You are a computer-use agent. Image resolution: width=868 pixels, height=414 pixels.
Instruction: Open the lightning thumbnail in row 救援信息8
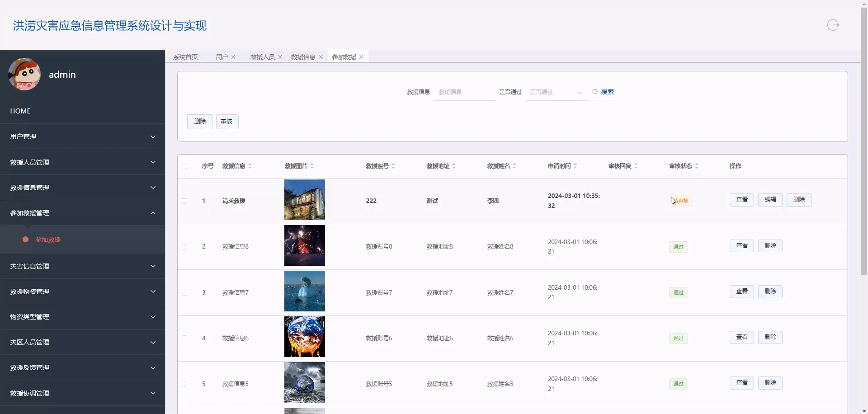point(304,245)
